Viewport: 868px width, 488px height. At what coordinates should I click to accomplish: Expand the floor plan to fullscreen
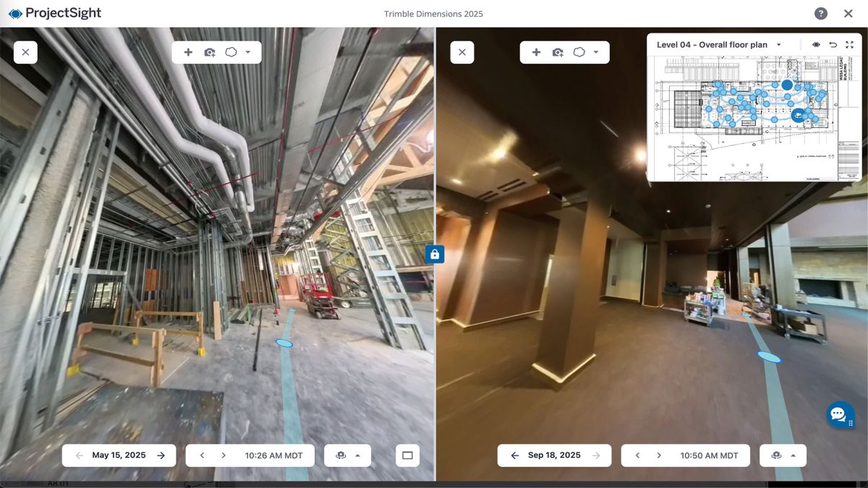pos(851,44)
